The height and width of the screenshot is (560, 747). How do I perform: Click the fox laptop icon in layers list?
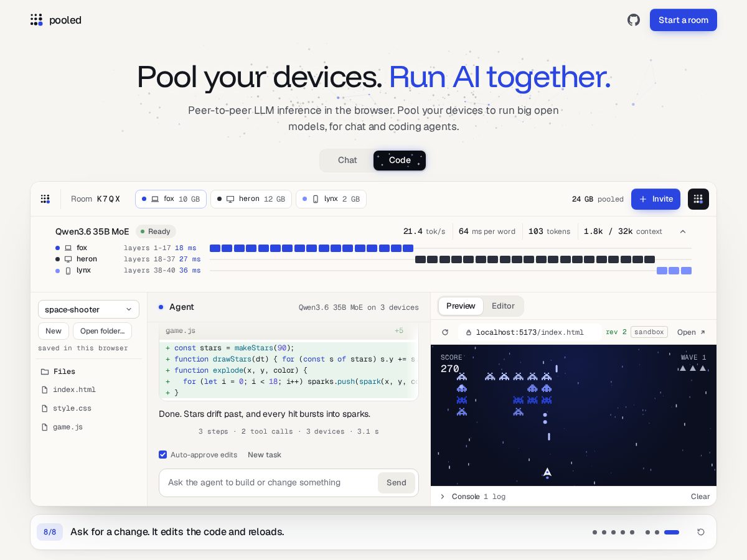[x=68, y=248]
